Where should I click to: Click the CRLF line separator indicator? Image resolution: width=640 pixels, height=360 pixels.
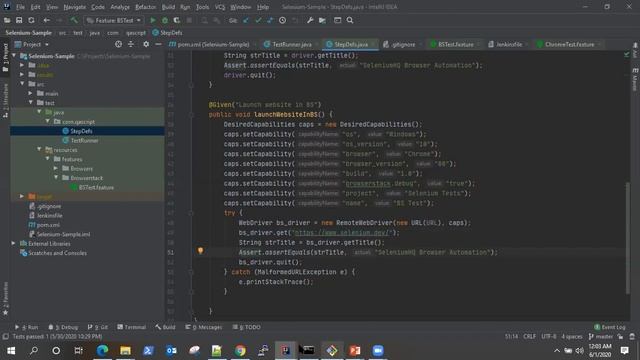pos(529,336)
